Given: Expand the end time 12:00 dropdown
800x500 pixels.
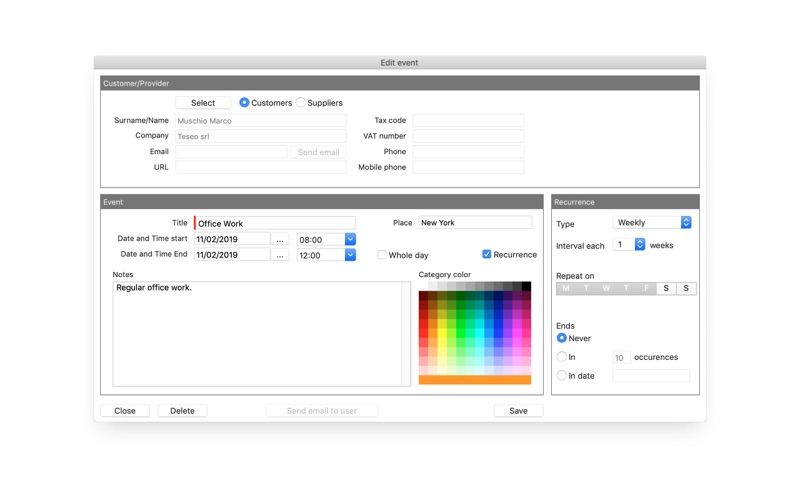Looking at the screenshot, I should (350, 255).
